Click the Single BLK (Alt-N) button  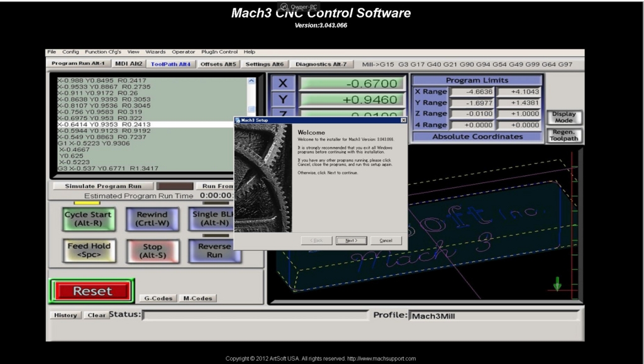[x=211, y=218]
